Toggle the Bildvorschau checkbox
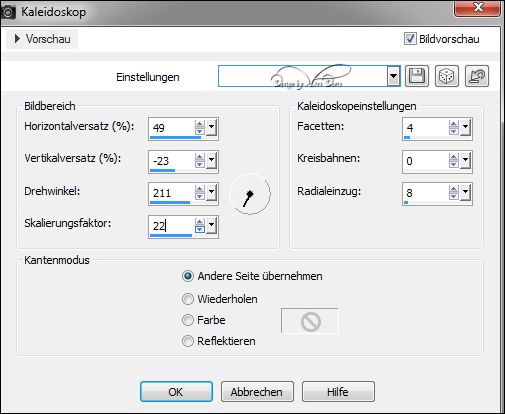505x414 pixels. tap(410, 39)
